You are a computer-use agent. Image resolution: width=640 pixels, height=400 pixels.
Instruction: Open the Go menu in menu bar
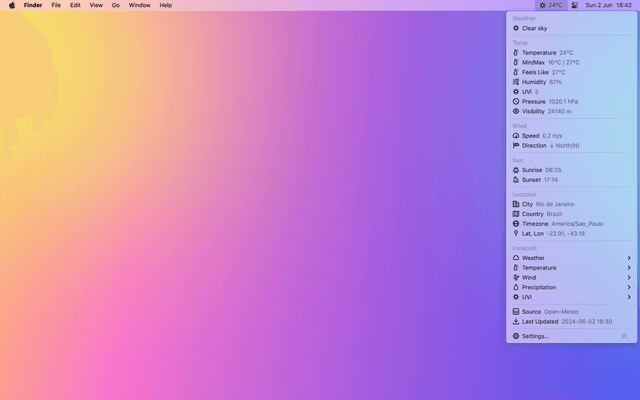point(116,5)
